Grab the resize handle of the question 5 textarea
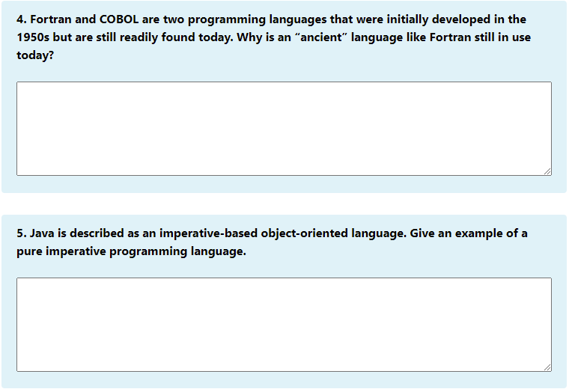 pos(547,367)
